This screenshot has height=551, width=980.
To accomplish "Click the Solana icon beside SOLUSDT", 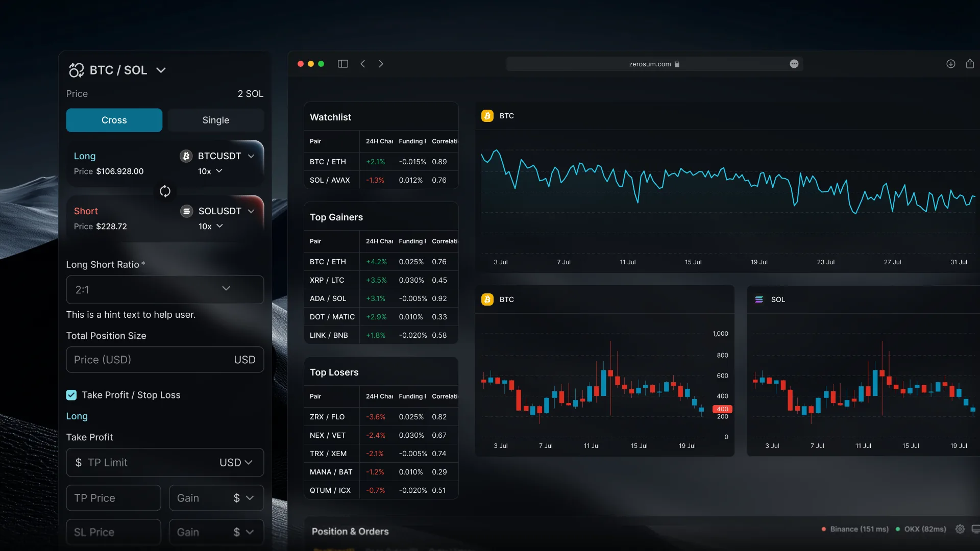I will coord(186,211).
